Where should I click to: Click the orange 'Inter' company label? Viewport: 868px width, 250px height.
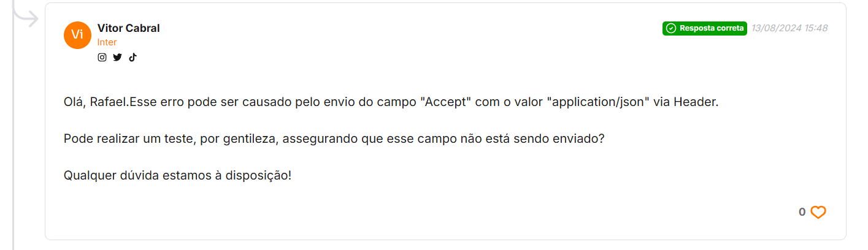click(x=107, y=42)
